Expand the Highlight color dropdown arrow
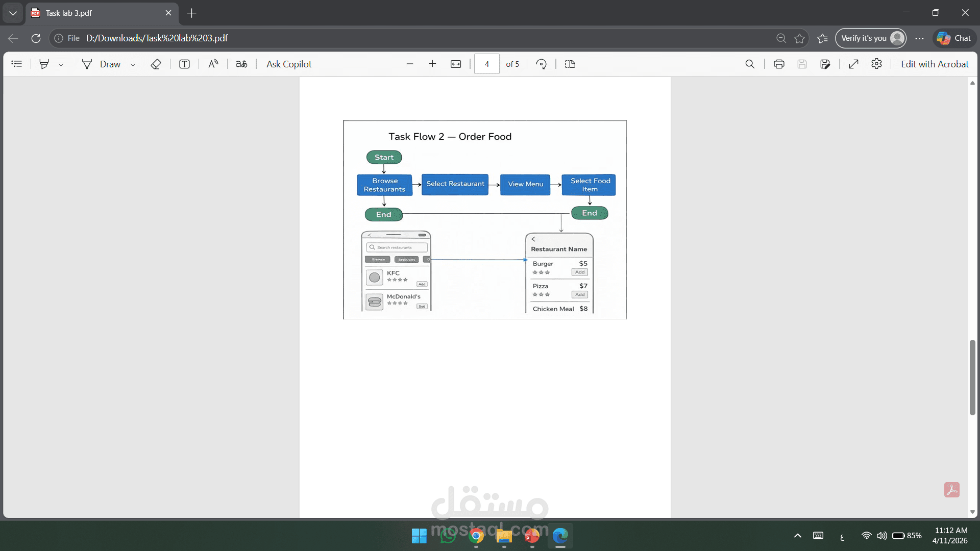This screenshot has height=551, width=980. click(x=61, y=65)
